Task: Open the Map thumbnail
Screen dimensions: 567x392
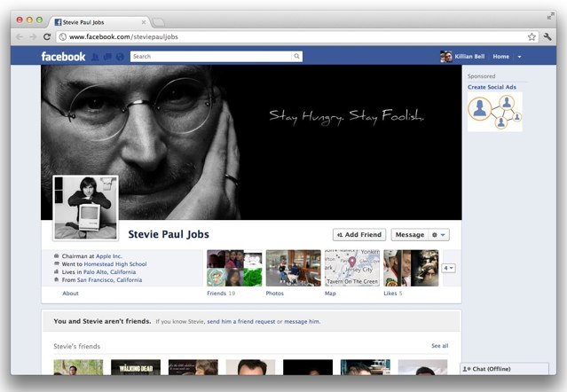Action: click(351, 268)
